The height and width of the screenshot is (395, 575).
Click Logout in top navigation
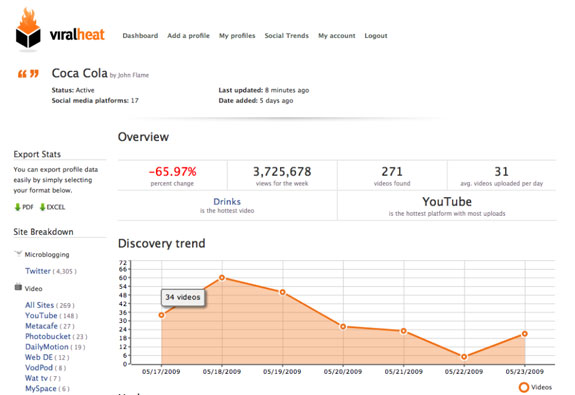pos(376,36)
